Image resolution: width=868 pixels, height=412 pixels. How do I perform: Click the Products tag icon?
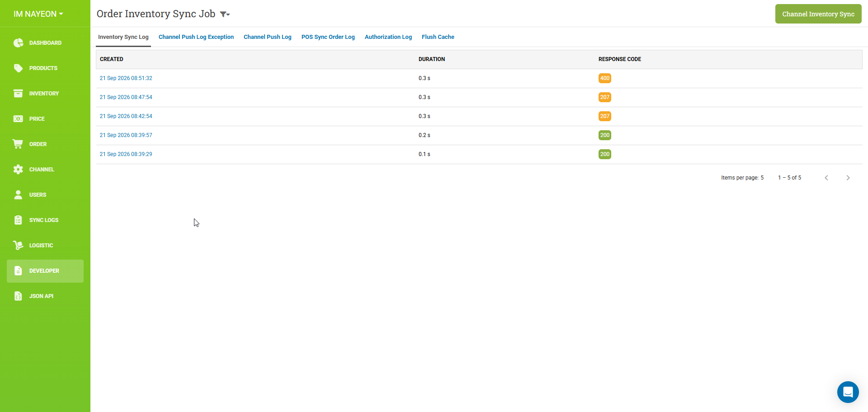tap(18, 68)
